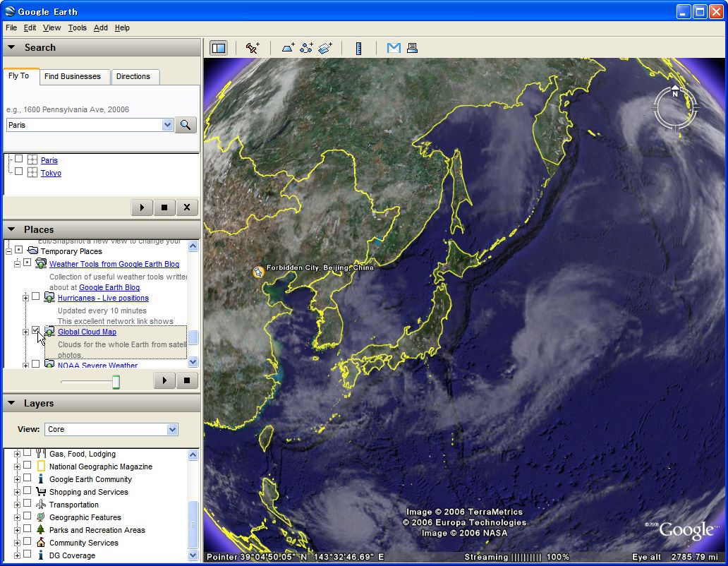Open the Weather Tools from Google Earth Blog link
Image resolution: width=728 pixels, height=566 pixels.
coord(114,264)
